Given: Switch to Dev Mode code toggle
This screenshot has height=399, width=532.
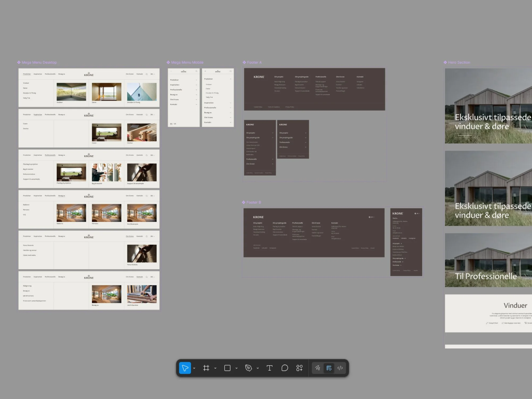Looking at the screenshot, I should tap(340, 368).
